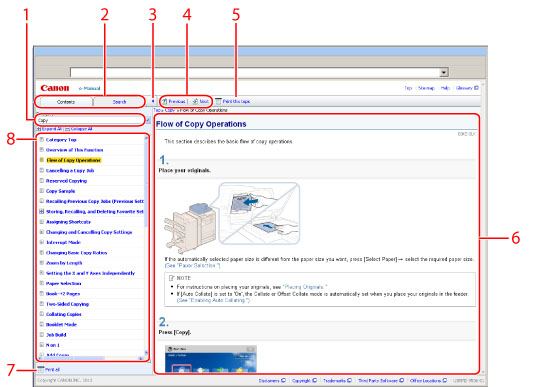Open Cancelling a Copy Job topic
535x387 pixels.
70,170
